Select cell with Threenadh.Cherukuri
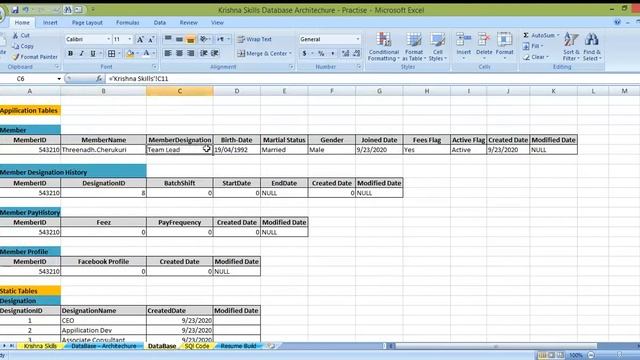The image size is (640, 360). pos(103,150)
